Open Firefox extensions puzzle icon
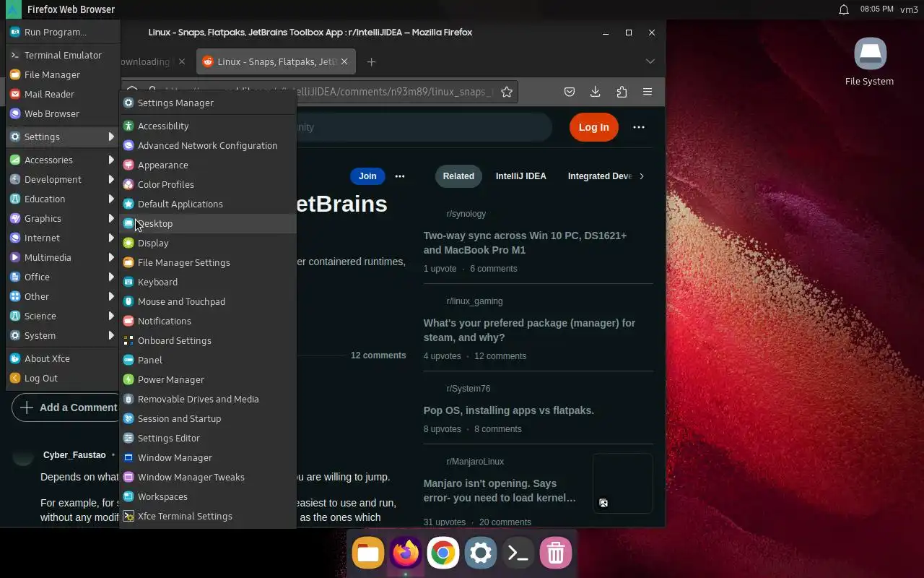 click(622, 92)
